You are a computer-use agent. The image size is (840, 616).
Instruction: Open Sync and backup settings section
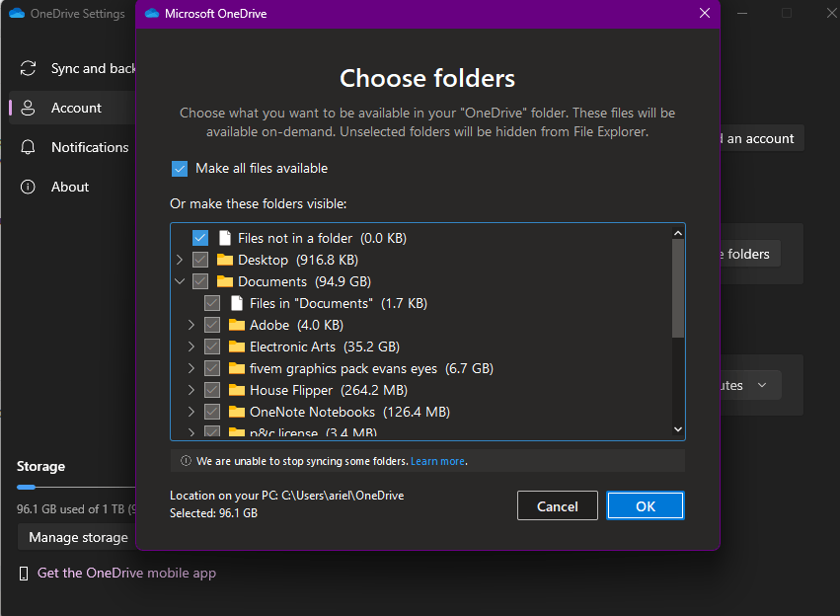point(72,68)
